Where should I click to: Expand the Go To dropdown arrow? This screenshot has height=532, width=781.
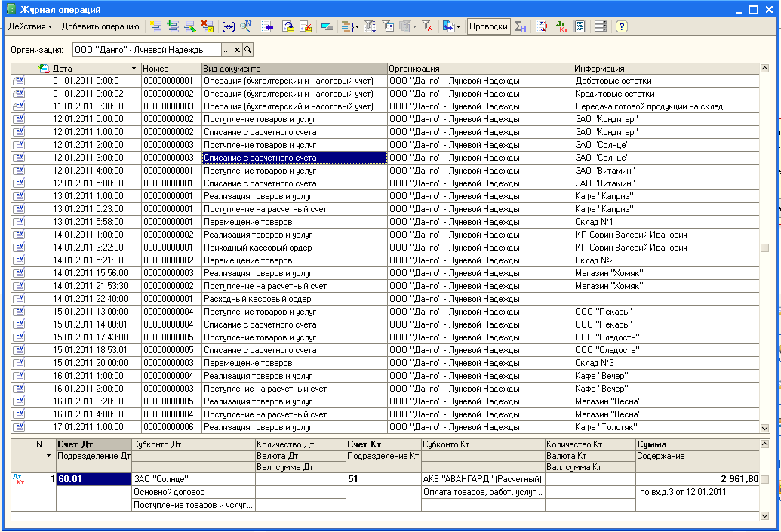point(458,26)
